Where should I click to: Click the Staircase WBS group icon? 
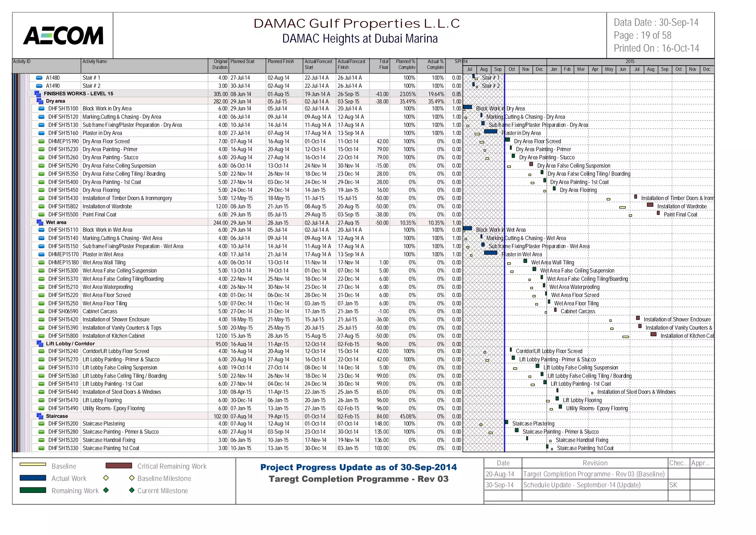(40, 416)
